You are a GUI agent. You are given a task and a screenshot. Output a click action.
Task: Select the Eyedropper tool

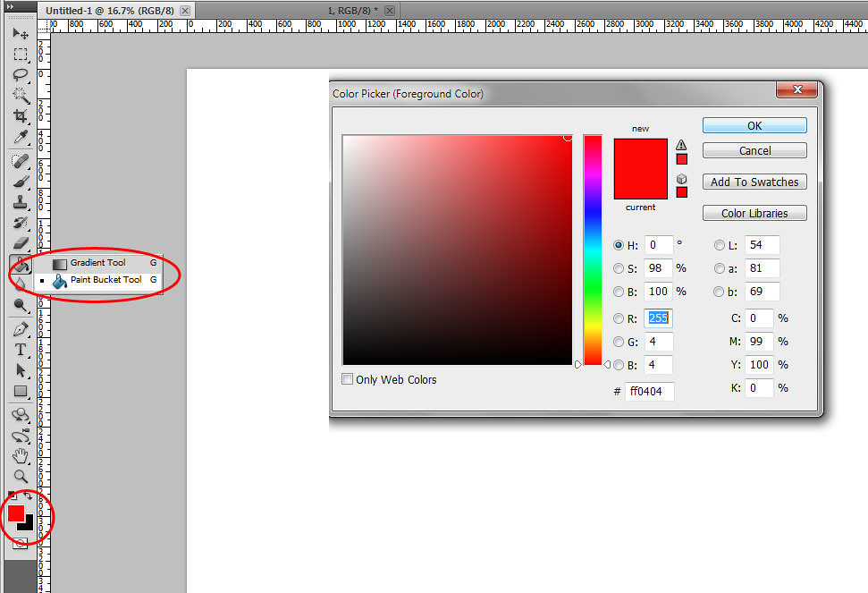pyautogui.click(x=20, y=137)
